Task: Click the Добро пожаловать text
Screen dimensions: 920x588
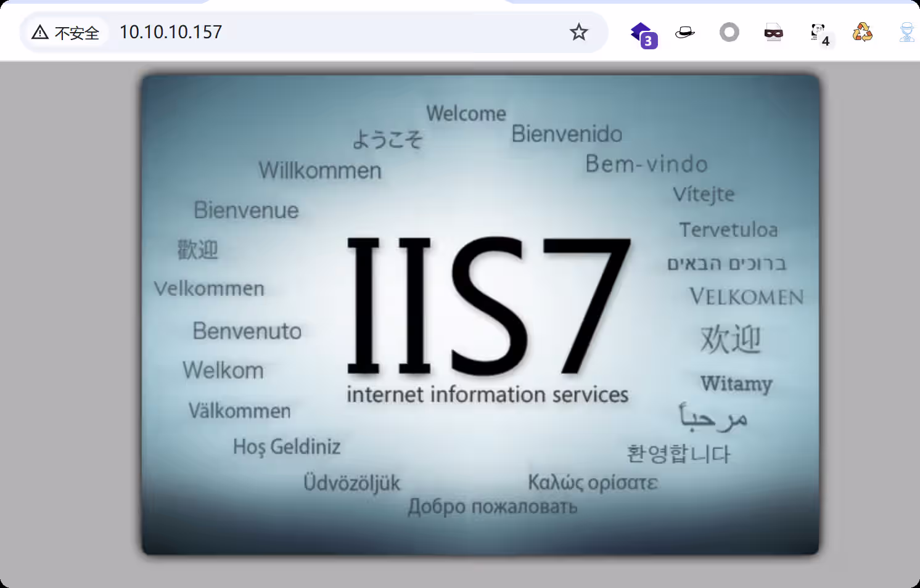Action: coord(493,507)
